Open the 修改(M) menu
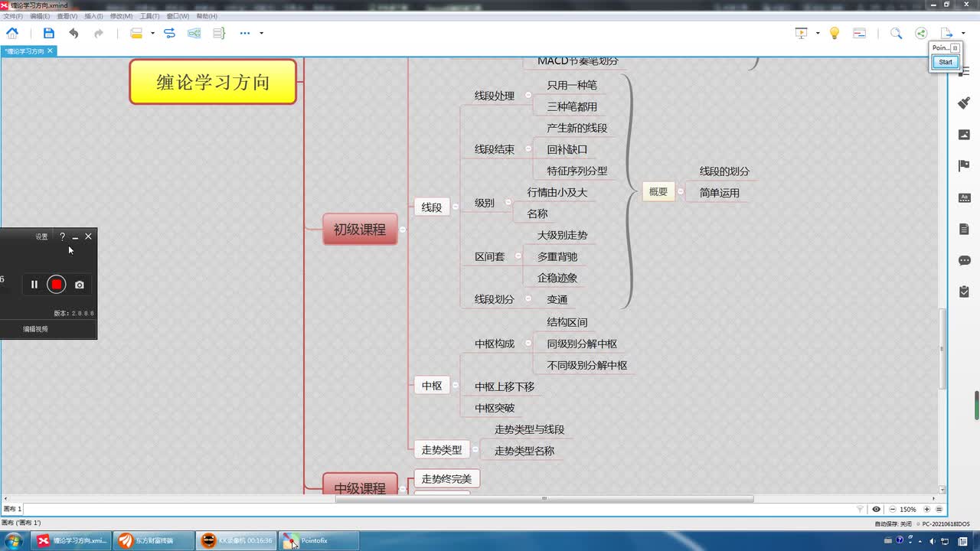The height and width of the screenshot is (551, 980). point(121,16)
